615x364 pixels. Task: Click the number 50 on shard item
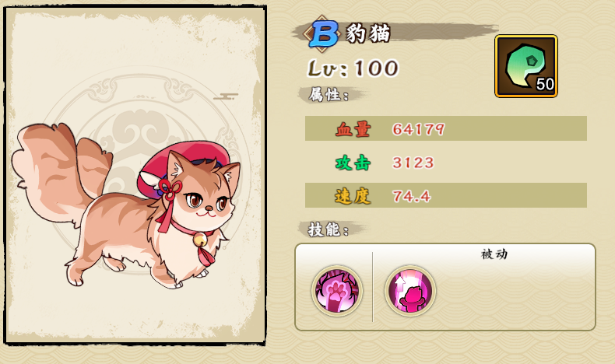[545, 84]
